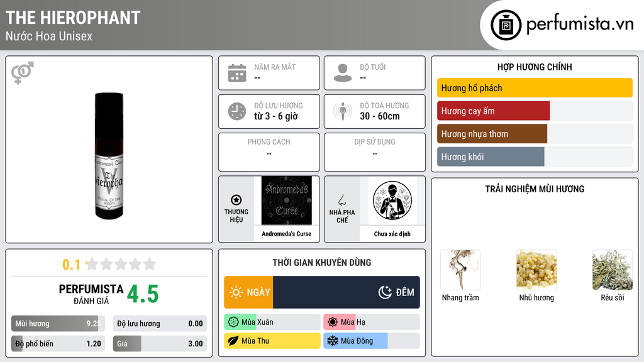Click the từ 3 - 6 giờ value

[276, 116]
